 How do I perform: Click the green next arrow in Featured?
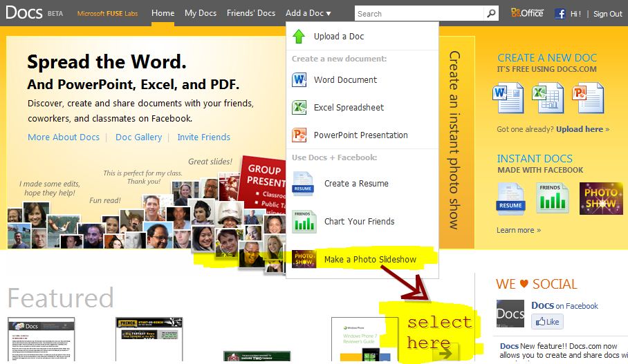point(445,353)
